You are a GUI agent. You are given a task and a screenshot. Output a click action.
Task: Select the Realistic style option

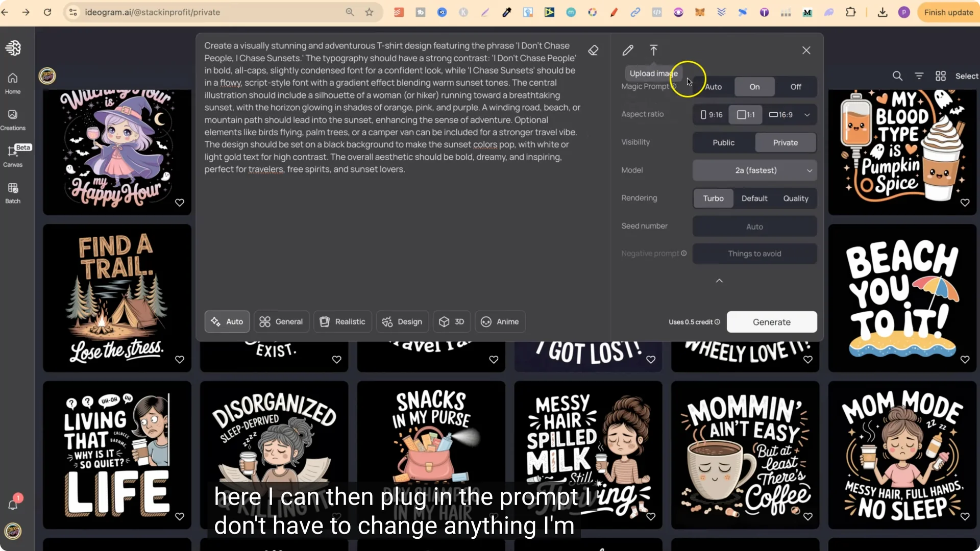tap(342, 321)
